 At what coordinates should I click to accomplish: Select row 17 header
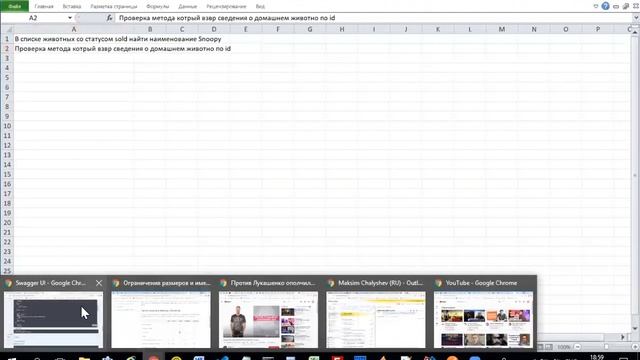[7, 194]
